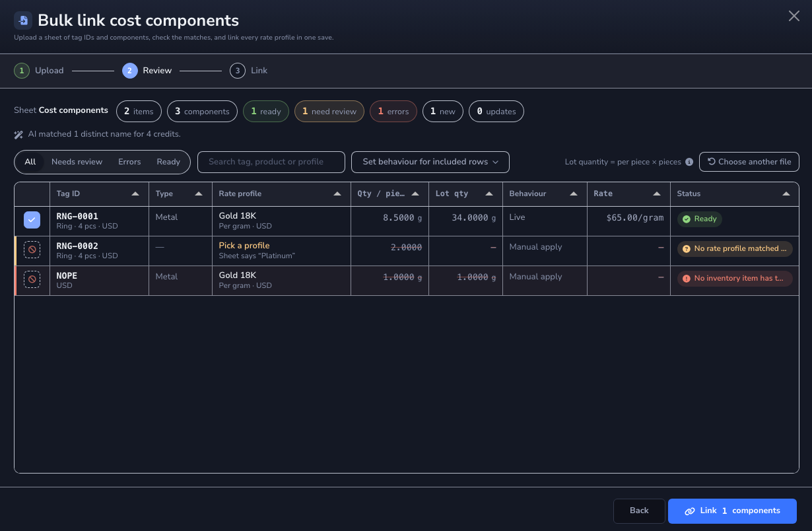Viewport: 812px width, 531px height.
Task: Click 'Manual apply' in the RNG-0002 row
Action: 535,247
